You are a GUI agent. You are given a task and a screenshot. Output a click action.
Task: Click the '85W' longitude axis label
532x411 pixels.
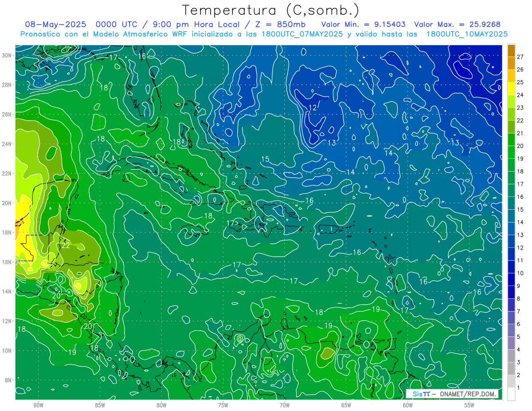tap(100, 405)
